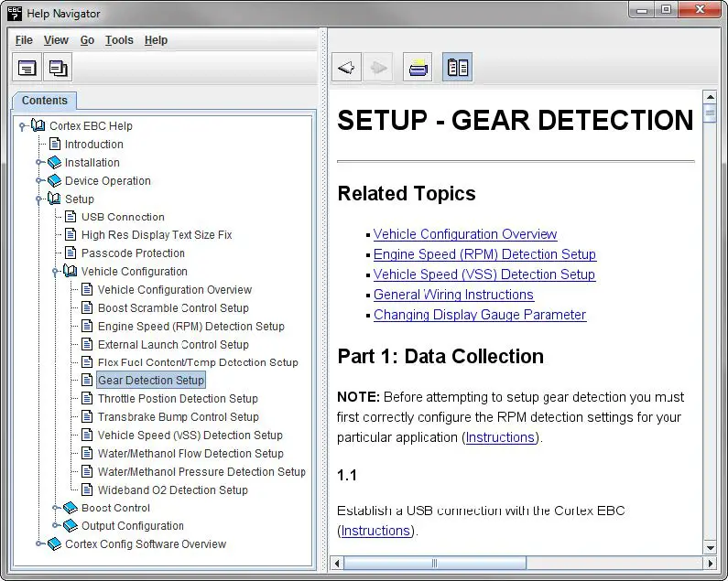Click the Cortex EBC Help open-book icon

38,125
